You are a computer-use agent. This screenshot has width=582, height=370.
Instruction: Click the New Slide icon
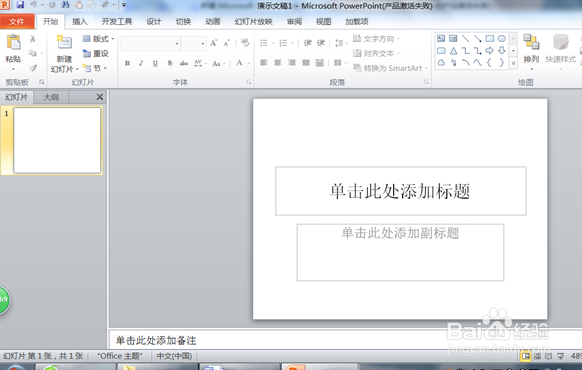click(64, 43)
